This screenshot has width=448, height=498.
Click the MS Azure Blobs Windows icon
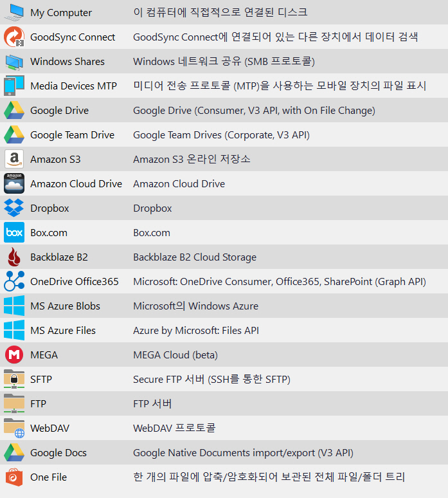click(14, 306)
